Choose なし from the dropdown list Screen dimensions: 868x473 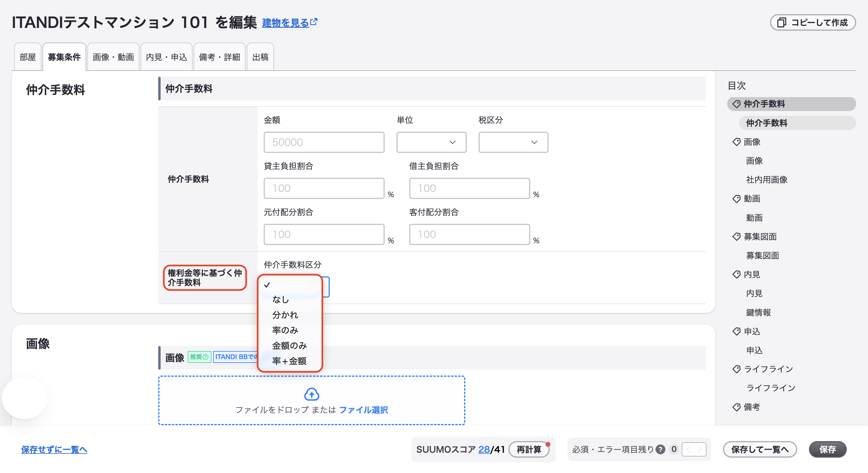[x=290, y=299]
